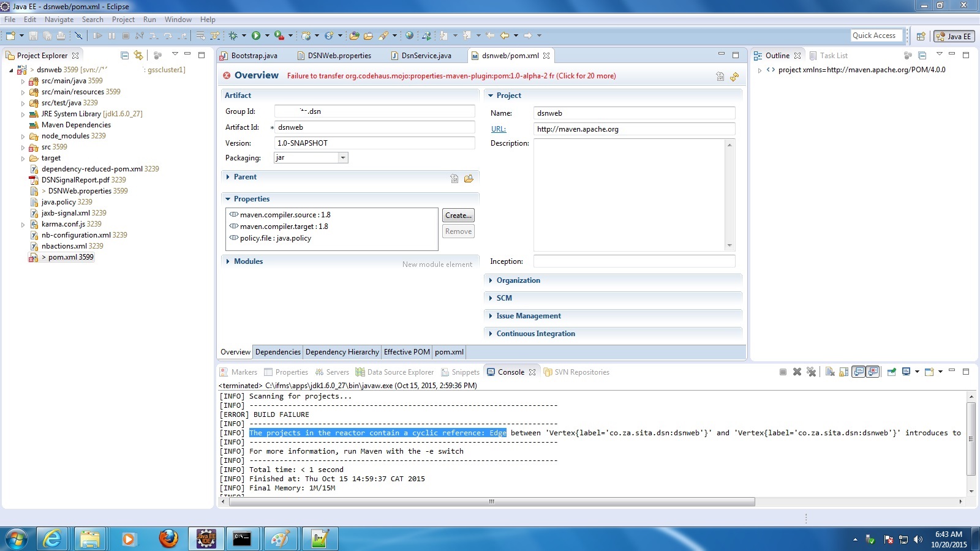Click the Remove Launch X icon in Console

pyautogui.click(x=797, y=372)
